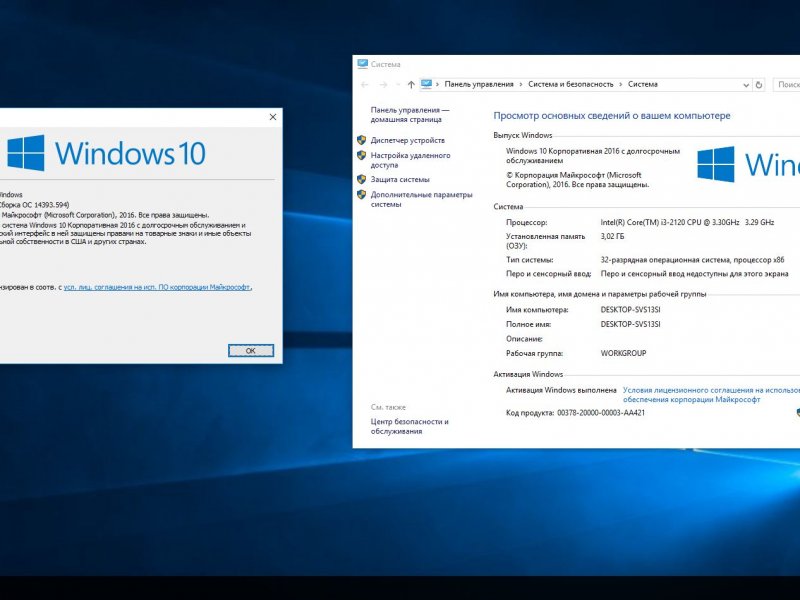Open address bar history dropdown

click(746, 85)
